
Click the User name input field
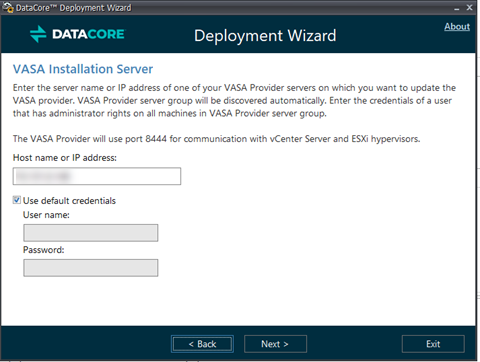91,233
